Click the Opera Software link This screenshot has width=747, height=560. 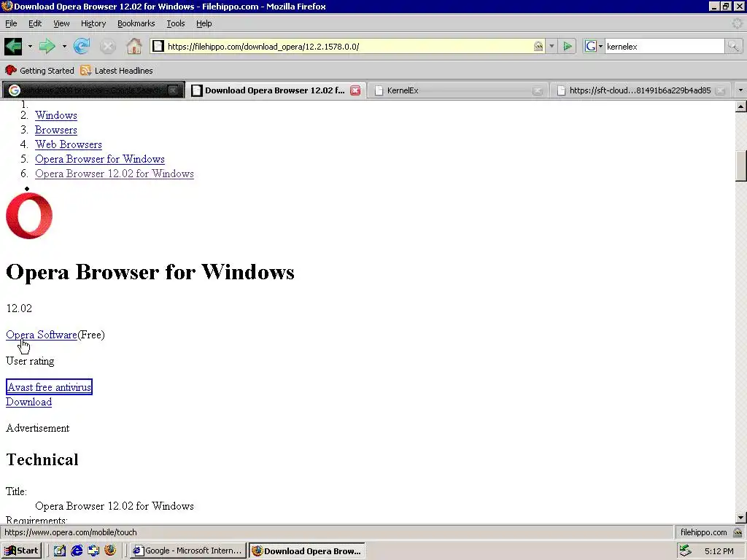(42, 335)
